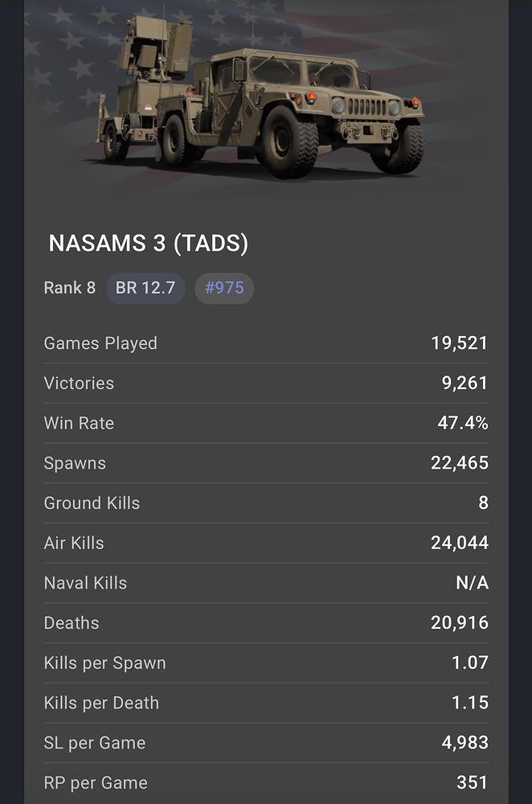The height and width of the screenshot is (804, 532).
Task: Click the Win Rate label
Action: tap(79, 423)
